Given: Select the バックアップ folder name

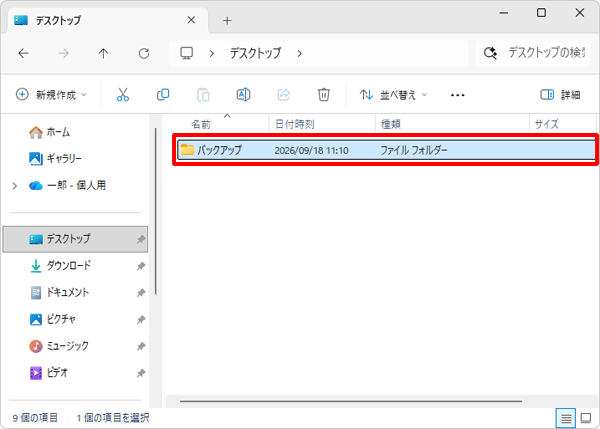Looking at the screenshot, I should pyautogui.click(x=219, y=150).
